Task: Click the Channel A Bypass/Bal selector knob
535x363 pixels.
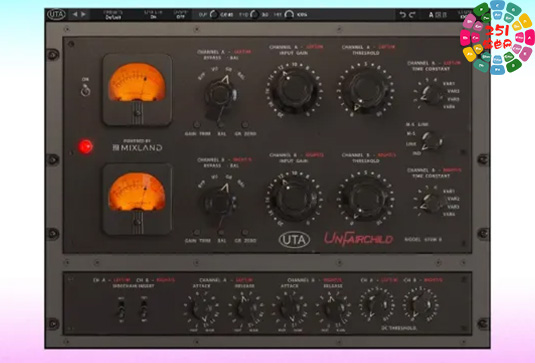Action: click(x=220, y=94)
